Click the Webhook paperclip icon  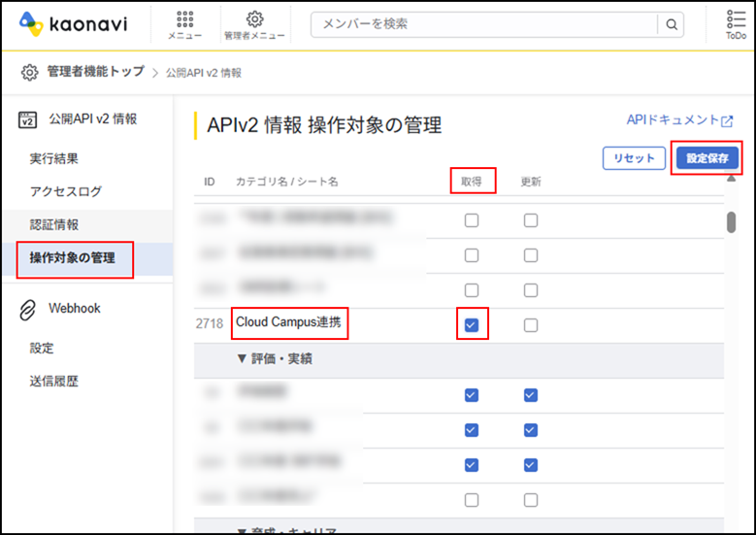(27, 310)
